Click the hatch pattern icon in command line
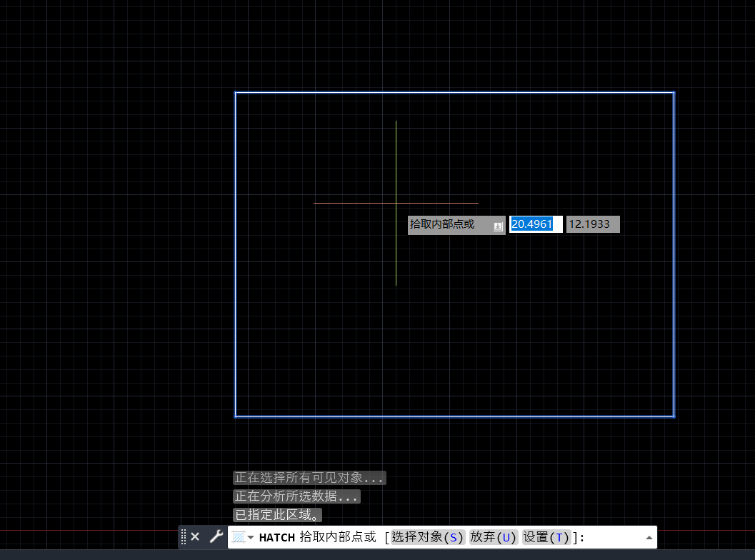This screenshot has width=755, height=560. click(x=238, y=537)
